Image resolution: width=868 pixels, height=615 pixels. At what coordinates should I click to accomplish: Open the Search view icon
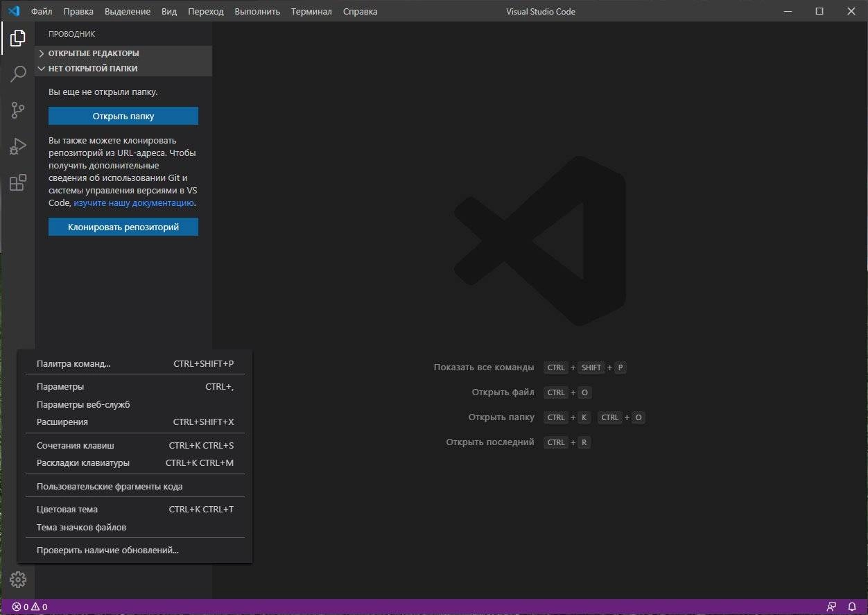(17, 74)
